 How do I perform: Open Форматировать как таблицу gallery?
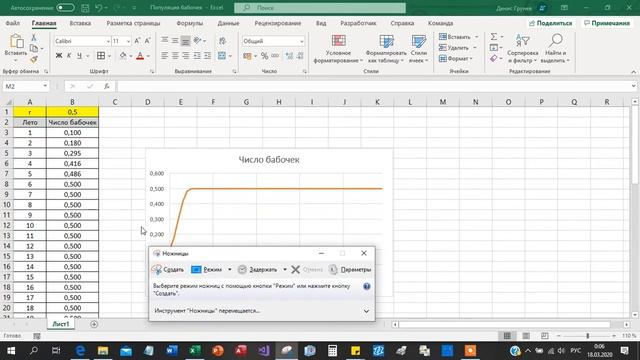point(385,49)
